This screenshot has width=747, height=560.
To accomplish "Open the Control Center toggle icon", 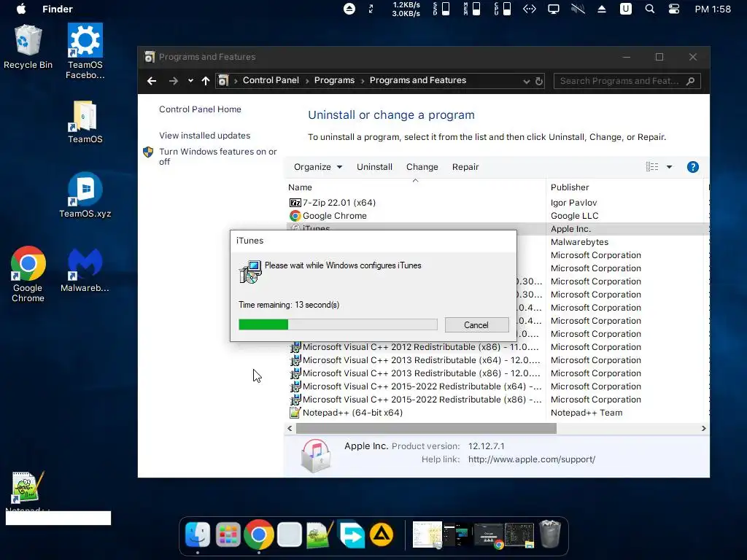I will click(673, 9).
